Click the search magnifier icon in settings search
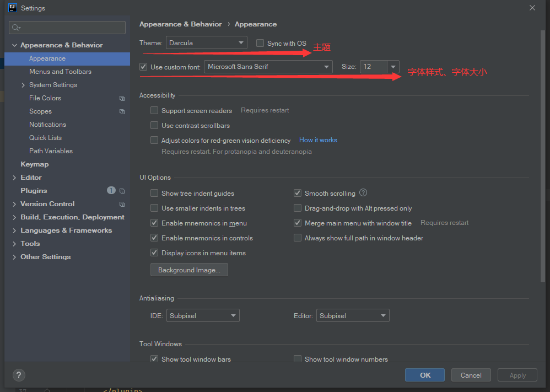 pos(16,28)
